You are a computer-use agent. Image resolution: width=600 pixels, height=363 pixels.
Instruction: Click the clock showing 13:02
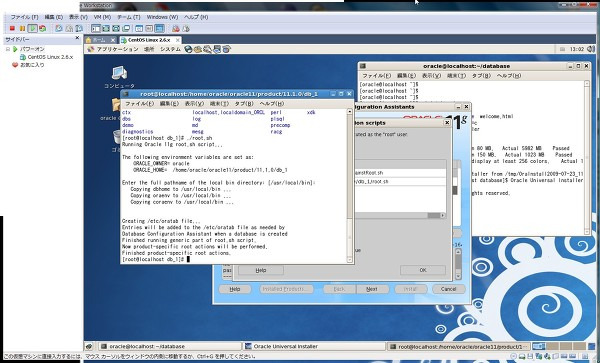pyautogui.click(x=577, y=49)
